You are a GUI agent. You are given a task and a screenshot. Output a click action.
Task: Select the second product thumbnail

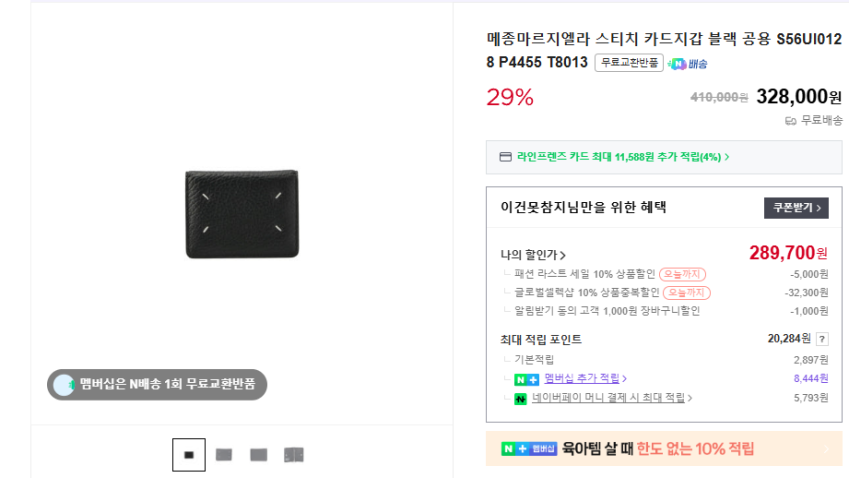[224, 455]
